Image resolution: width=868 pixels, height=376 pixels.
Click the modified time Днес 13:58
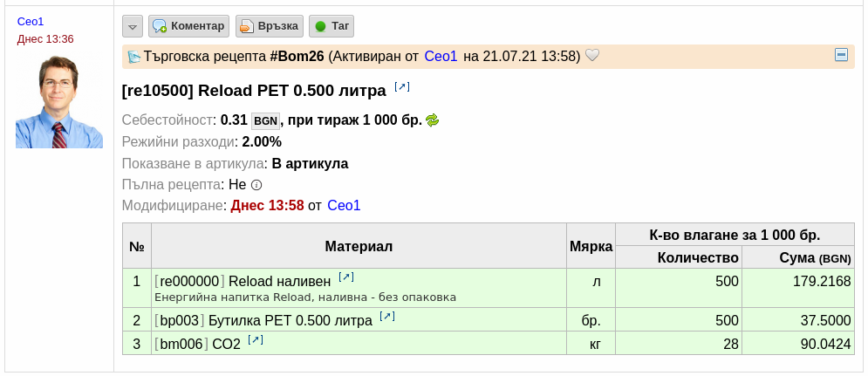(267, 205)
